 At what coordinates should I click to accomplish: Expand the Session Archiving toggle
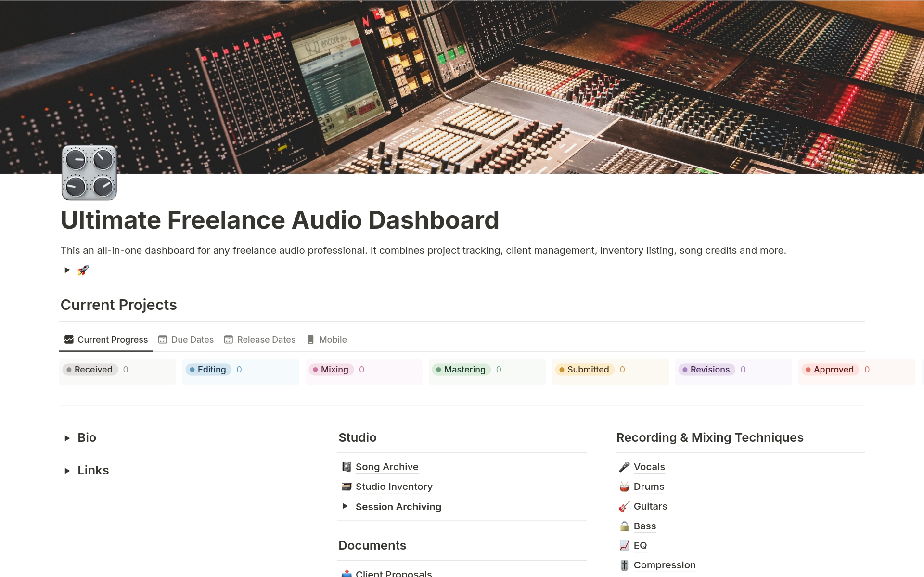(x=345, y=506)
